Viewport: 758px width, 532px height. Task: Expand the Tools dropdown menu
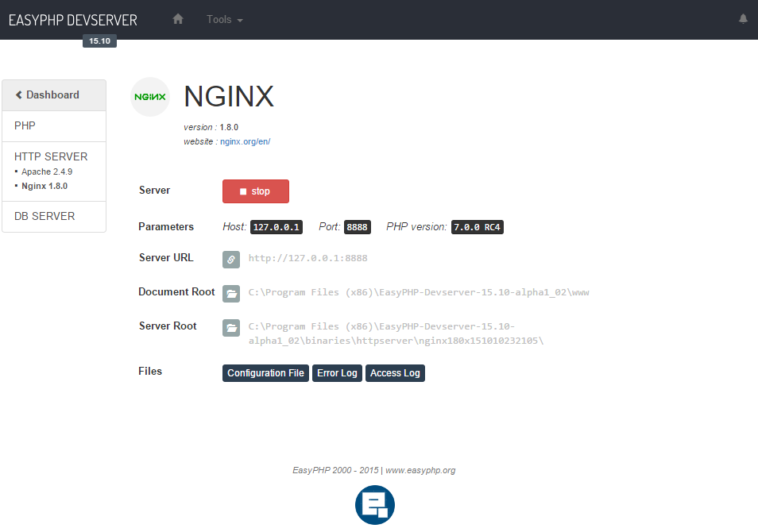coord(224,19)
